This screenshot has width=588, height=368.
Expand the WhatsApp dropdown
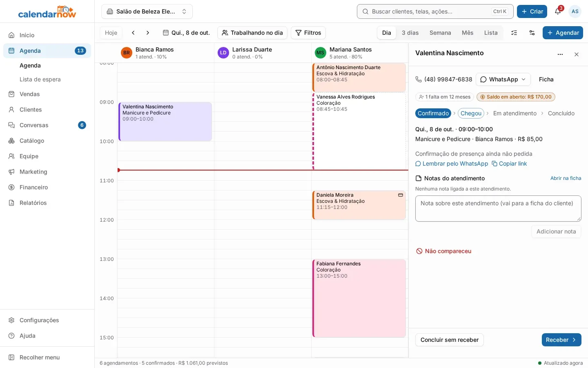[x=503, y=79]
